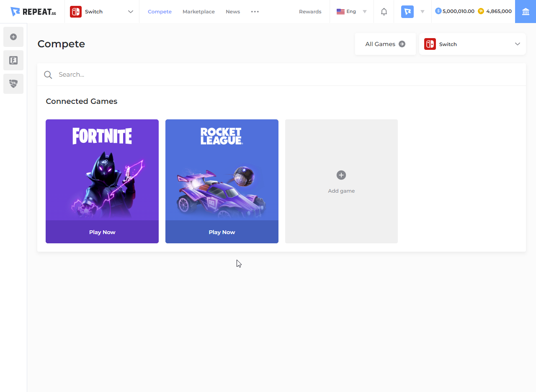Click the blue profile avatar icon
536x392 pixels.
coord(407,12)
